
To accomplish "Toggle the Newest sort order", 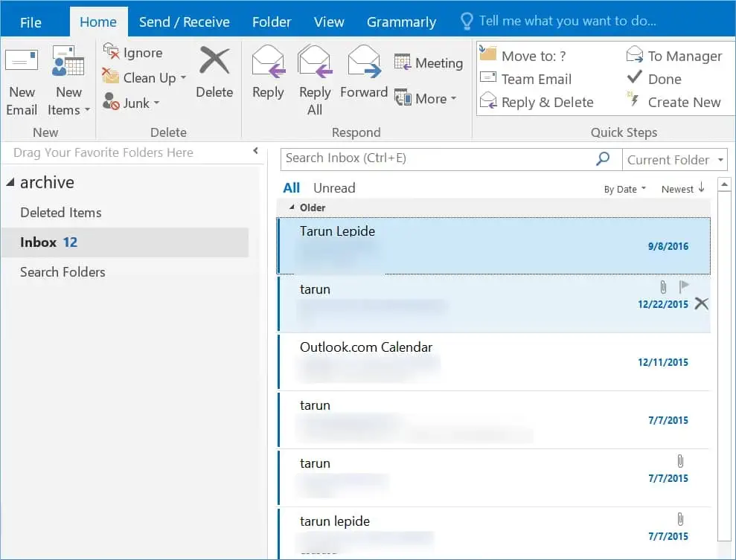I will coord(683,189).
